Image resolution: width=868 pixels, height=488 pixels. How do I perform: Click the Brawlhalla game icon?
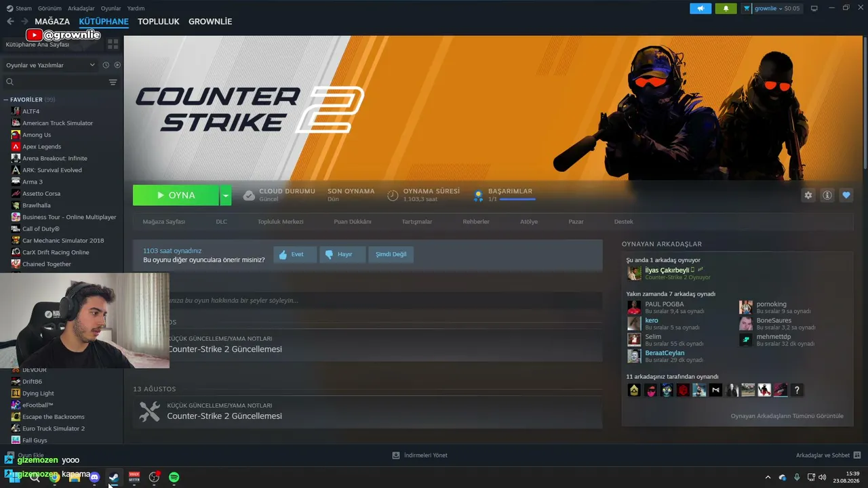click(16, 205)
